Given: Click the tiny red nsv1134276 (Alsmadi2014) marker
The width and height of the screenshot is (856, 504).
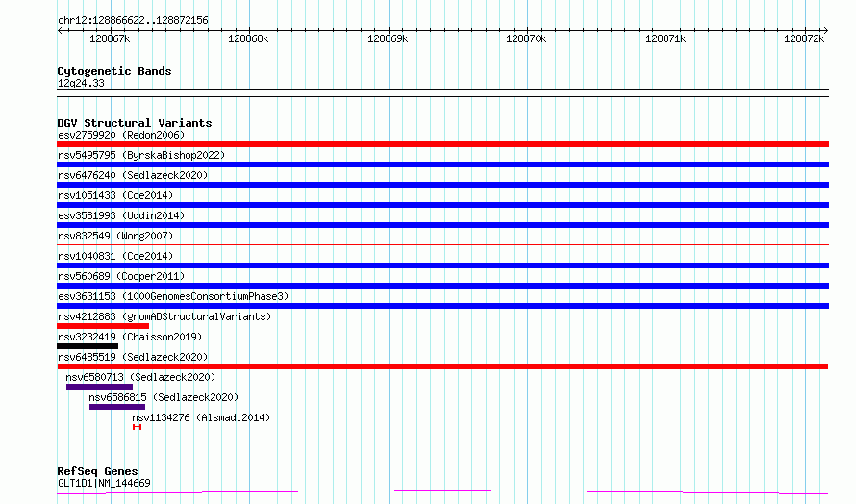Looking at the screenshot, I should [x=137, y=427].
